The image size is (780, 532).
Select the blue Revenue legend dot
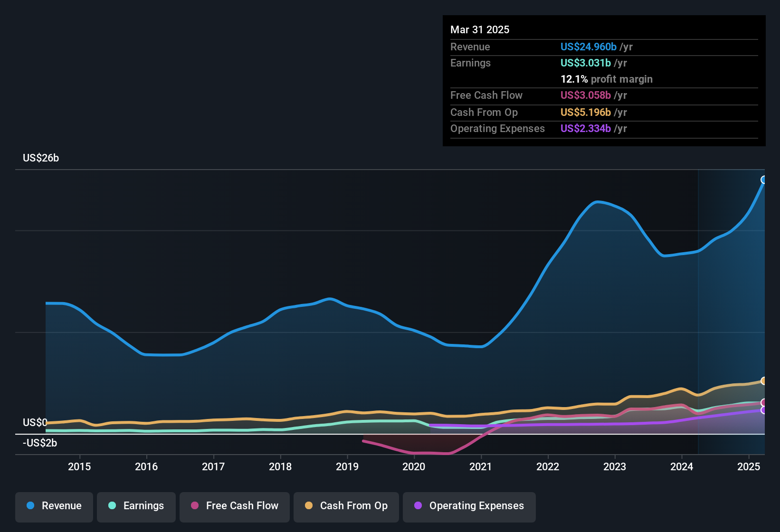tap(30, 506)
